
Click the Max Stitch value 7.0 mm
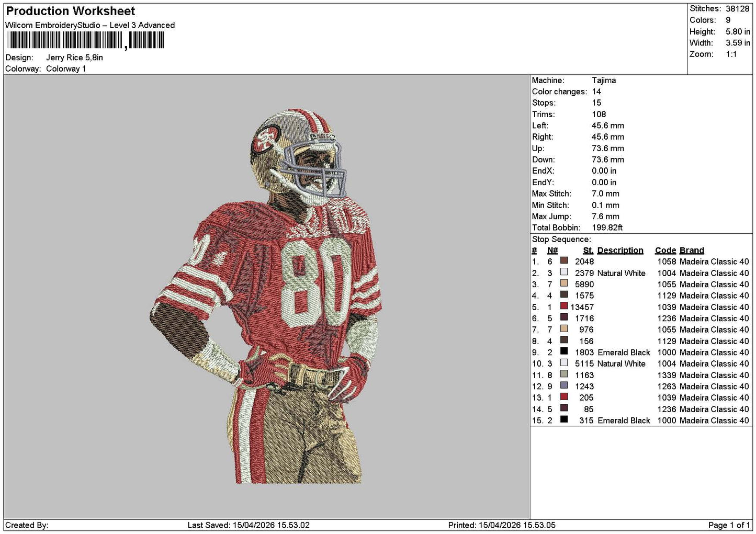coord(606,194)
